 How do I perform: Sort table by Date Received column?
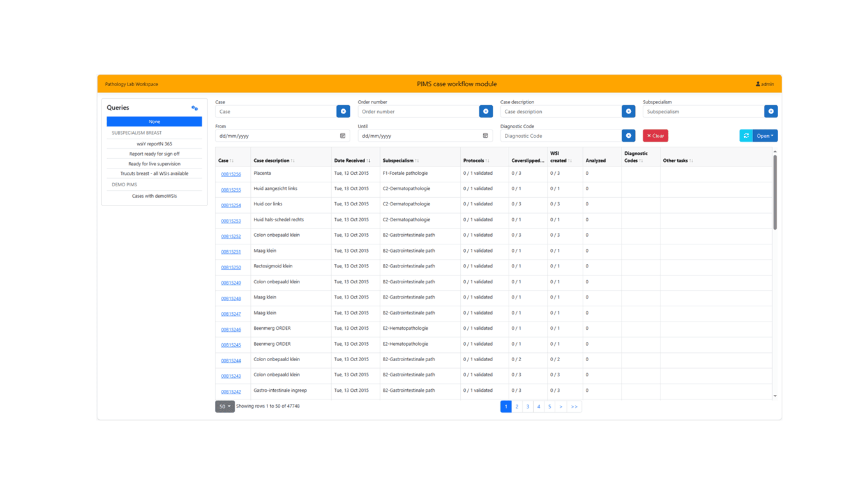[x=352, y=161]
